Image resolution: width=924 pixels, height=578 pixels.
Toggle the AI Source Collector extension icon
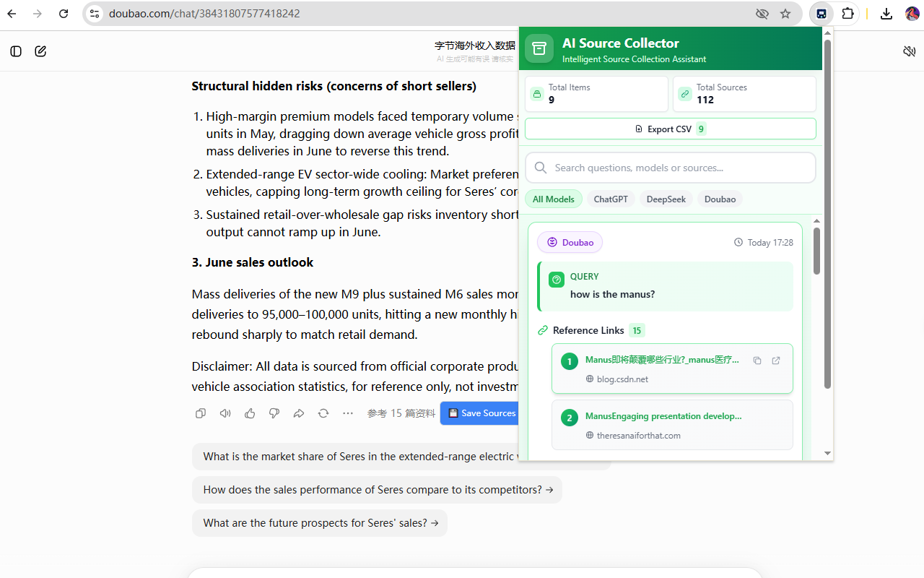coord(821,14)
